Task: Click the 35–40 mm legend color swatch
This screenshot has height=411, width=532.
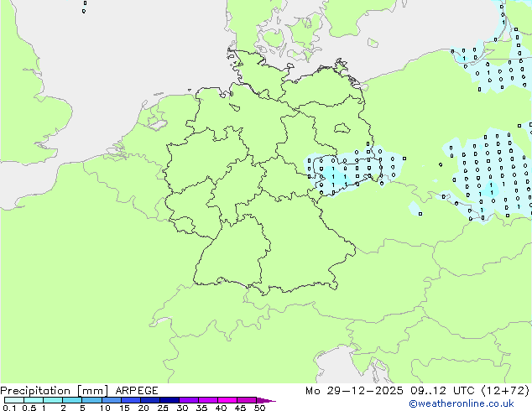Action: pyautogui.click(x=208, y=400)
